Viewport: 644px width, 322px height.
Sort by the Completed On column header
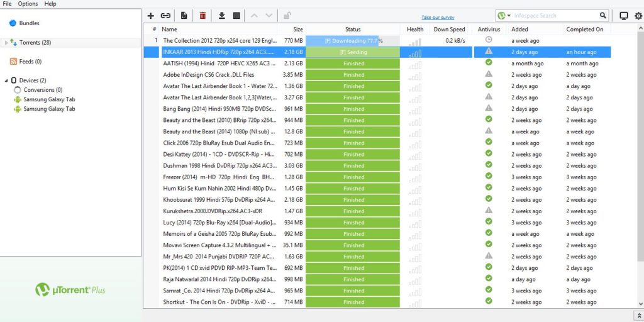tap(587, 29)
